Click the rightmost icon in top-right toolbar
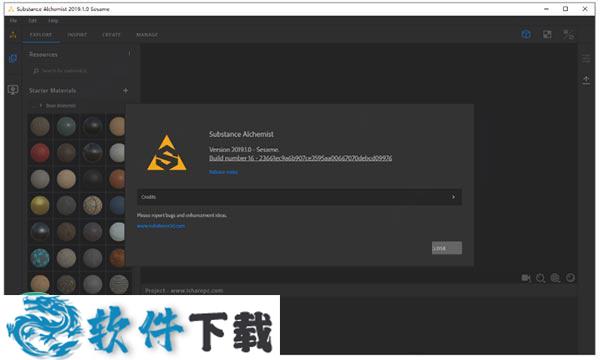This screenshot has width=600, height=360. (x=568, y=35)
